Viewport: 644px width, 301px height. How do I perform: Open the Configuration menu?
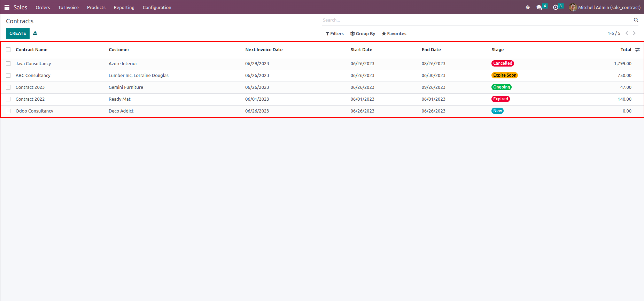click(x=157, y=7)
